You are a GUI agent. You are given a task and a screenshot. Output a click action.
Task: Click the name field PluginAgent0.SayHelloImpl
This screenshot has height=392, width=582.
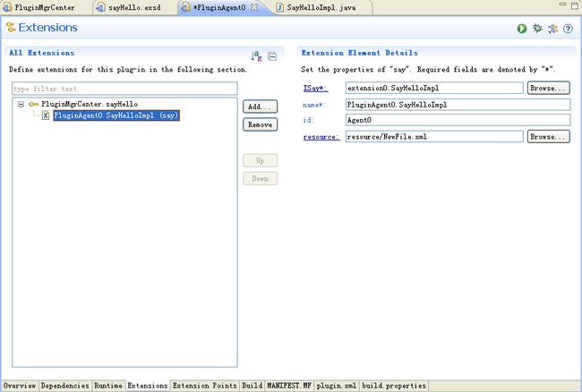(458, 105)
